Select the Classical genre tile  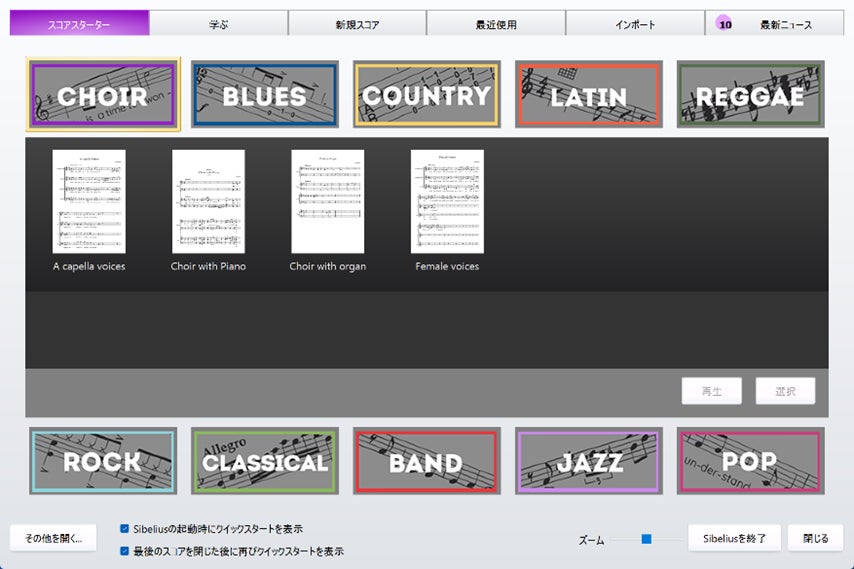coord(265,462)
